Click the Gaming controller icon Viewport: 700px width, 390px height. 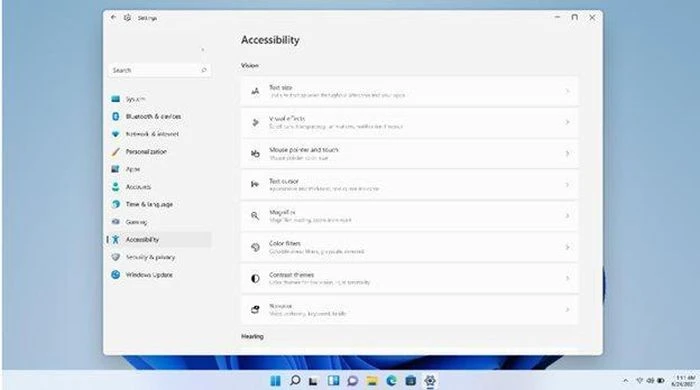(116, 222)
